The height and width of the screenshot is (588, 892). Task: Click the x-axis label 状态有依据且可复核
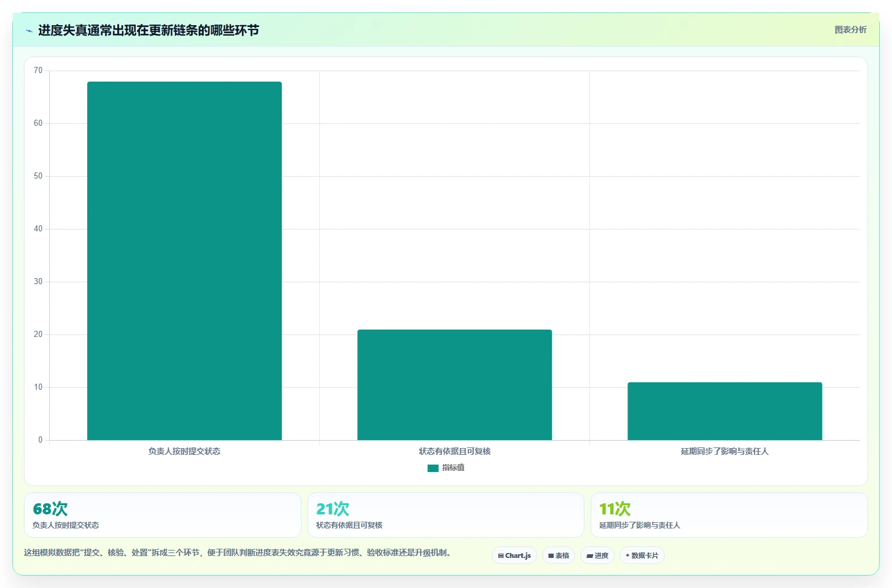click(454, 451)
